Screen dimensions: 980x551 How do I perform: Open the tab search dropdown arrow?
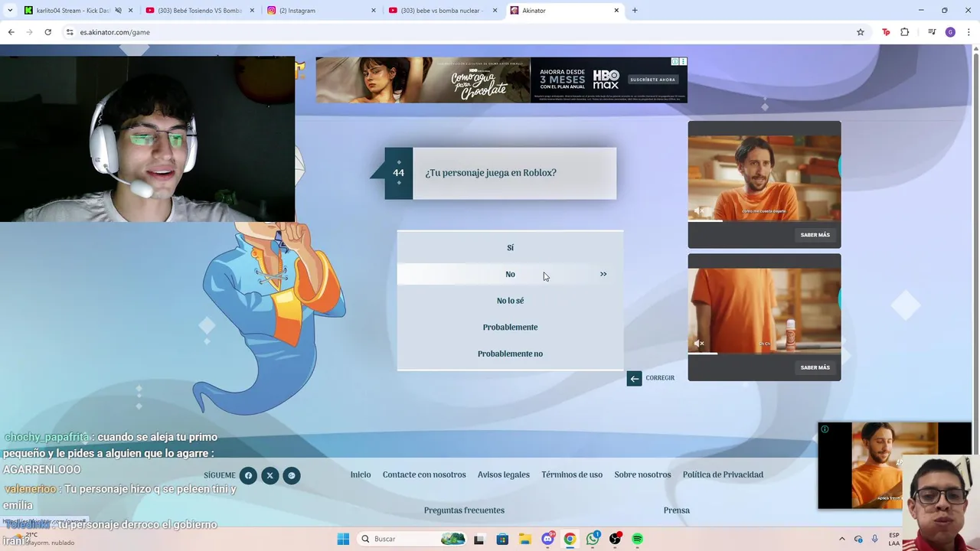(10, 10)
